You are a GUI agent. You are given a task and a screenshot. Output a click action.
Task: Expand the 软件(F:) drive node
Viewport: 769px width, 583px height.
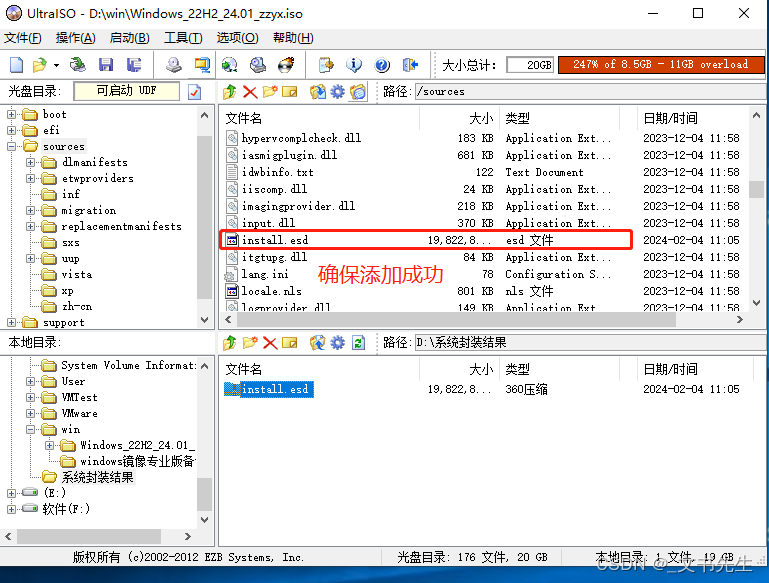(11, 509)
